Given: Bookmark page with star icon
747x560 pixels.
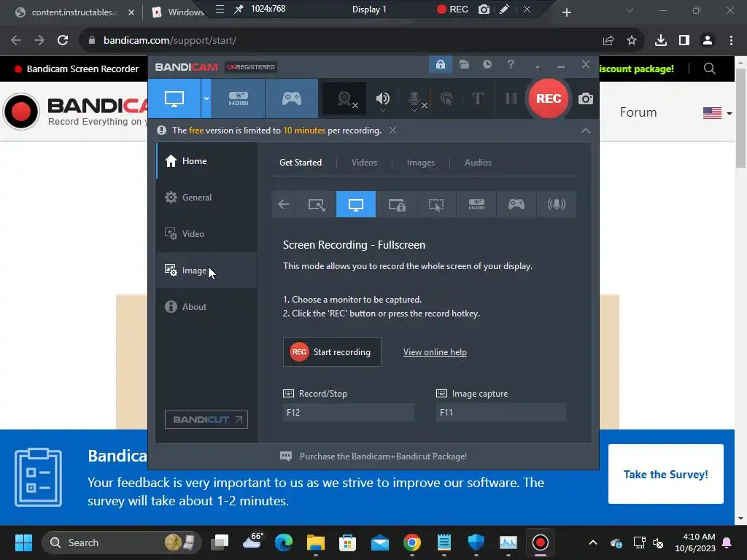Looking at the screenshot, I should pyautogui.click(x=632, y=41).
